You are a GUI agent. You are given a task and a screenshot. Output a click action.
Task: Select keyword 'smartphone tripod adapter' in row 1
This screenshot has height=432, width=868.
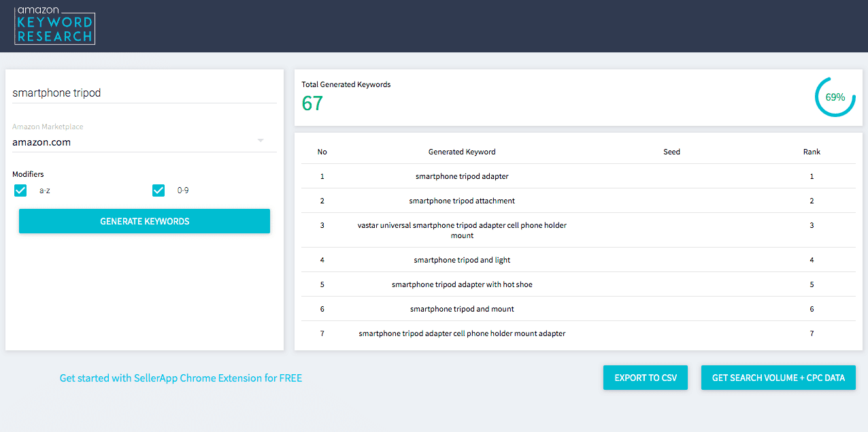462,176
